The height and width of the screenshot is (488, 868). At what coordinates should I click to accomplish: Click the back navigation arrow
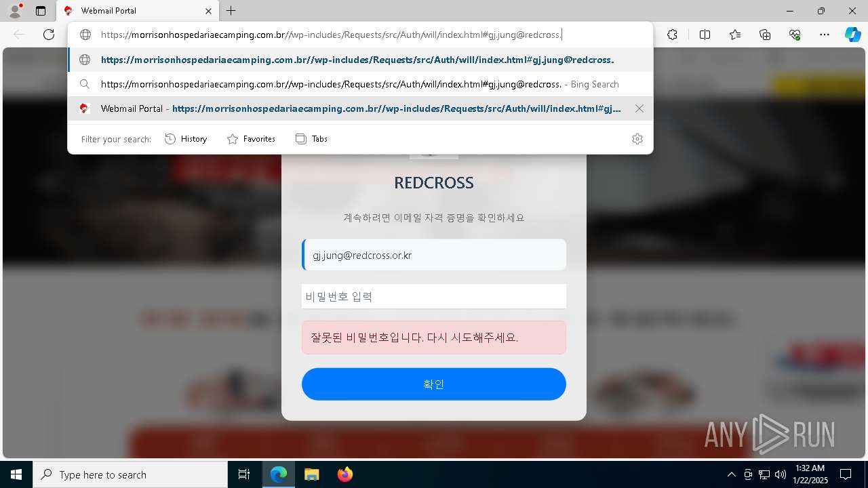19,35
